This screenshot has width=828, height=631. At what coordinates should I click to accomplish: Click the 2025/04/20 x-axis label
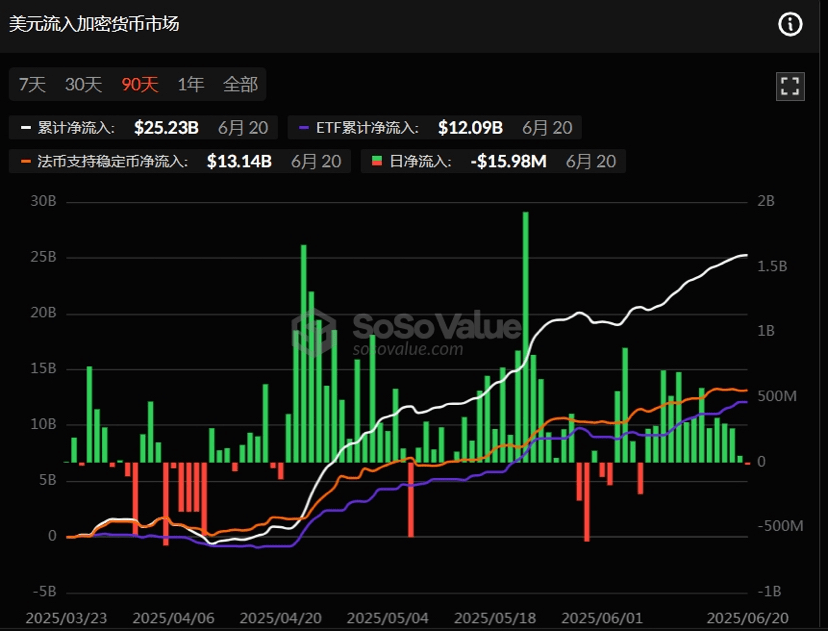[x=280, y=618]
